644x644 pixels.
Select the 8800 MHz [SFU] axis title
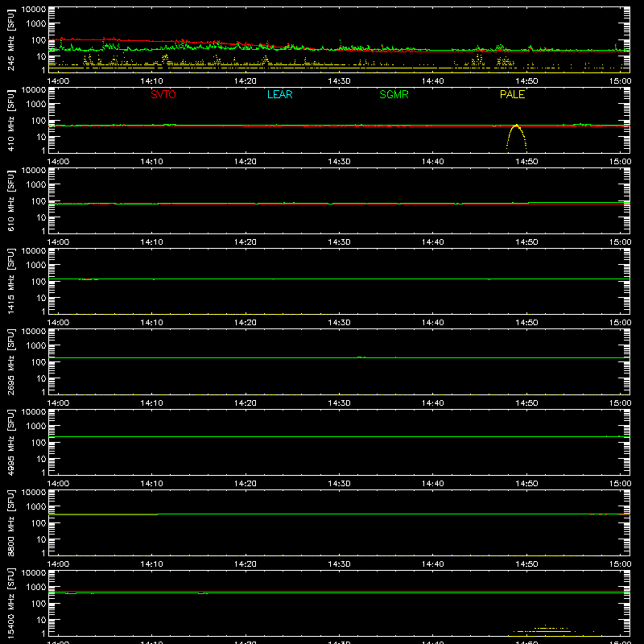(11, 522)
